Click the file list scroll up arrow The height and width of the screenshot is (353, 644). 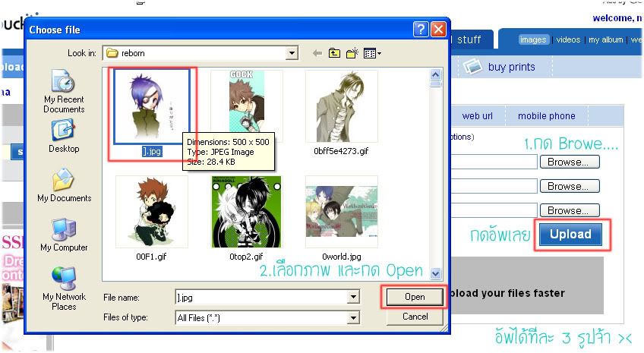(x=435, y=74)
